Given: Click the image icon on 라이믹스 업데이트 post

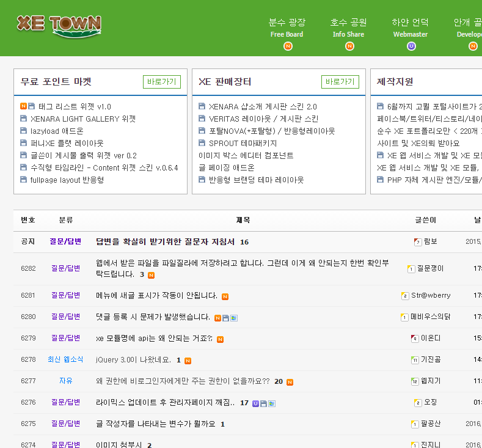Looking at the screenshot, I should 272,403.
